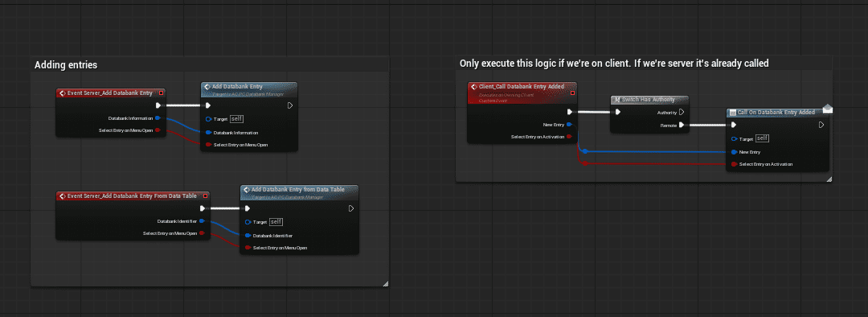Click exec input pin of Call On Databank Entry Added

point(734,125)
